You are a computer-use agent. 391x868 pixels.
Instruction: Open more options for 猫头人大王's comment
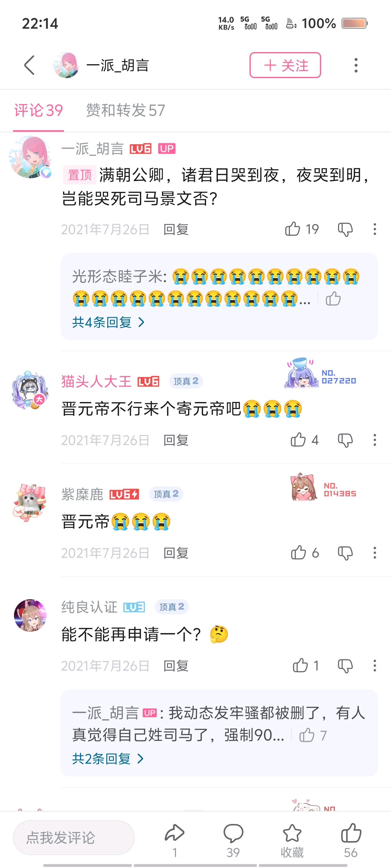(x=375, y=440)
